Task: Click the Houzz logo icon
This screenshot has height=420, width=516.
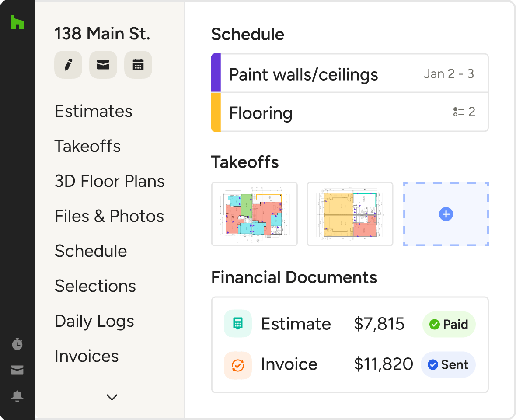Action: pos(17,22)
